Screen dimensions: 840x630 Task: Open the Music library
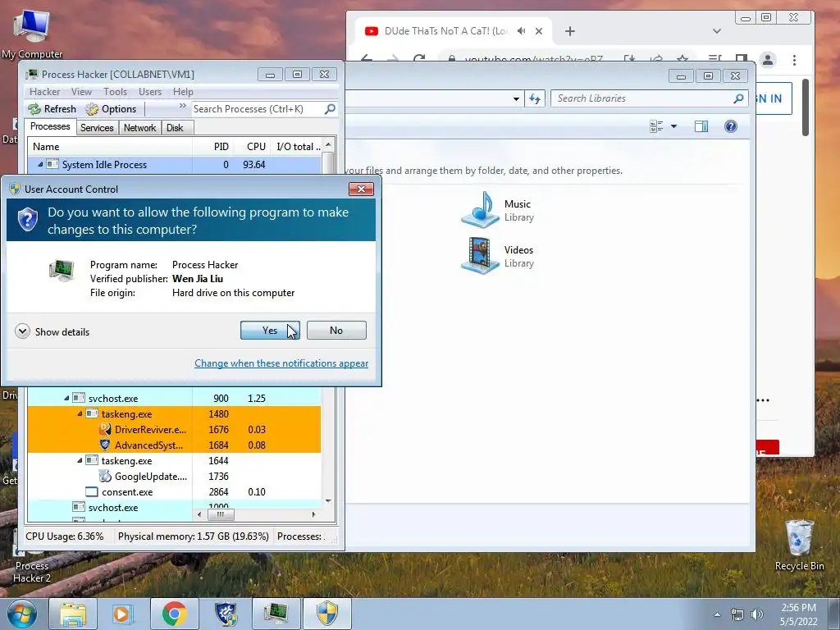pyautogui.click(x=498, y=210)
